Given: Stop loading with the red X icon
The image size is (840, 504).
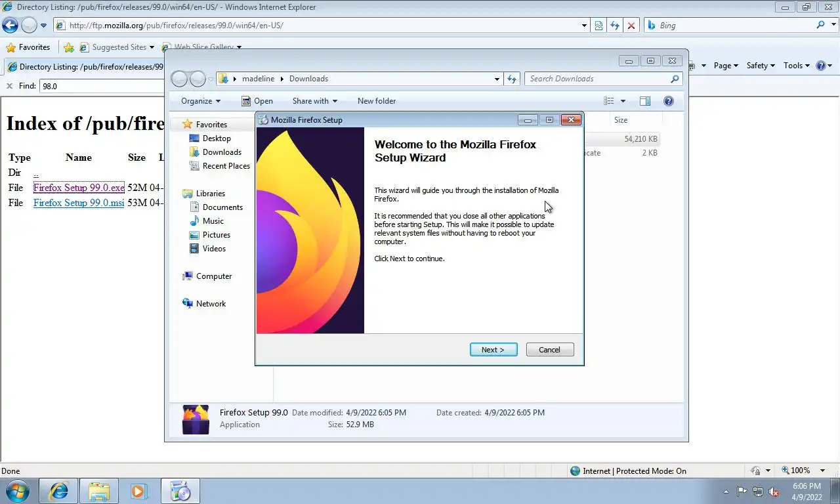Looking at the screenshot, I should point(631,26).
